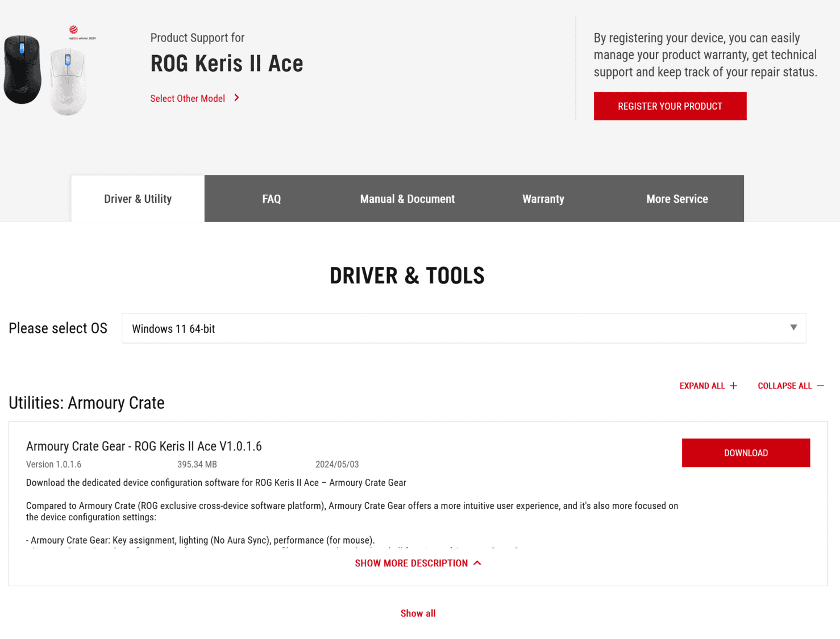
Task: Switch to the Warranty tab
Action: 543,199
